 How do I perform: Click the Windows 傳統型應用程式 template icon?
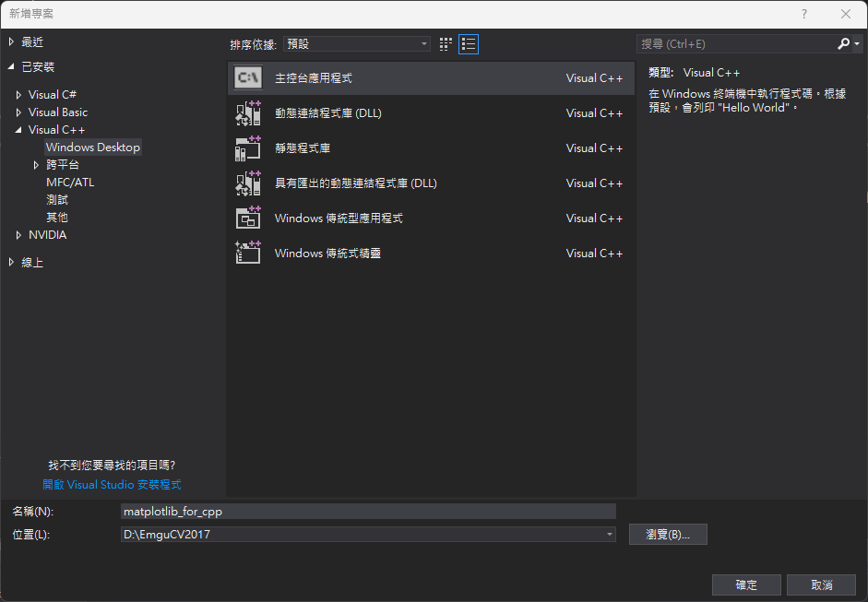248,218
